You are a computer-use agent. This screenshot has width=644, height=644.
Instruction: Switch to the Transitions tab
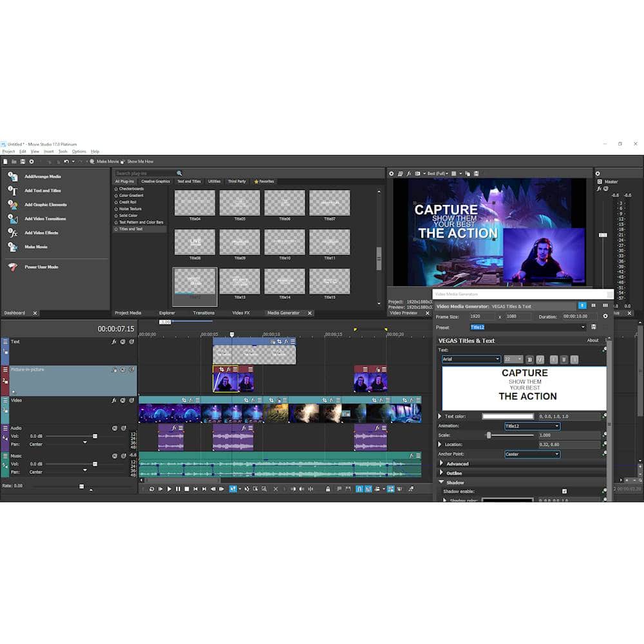point(204,313)
